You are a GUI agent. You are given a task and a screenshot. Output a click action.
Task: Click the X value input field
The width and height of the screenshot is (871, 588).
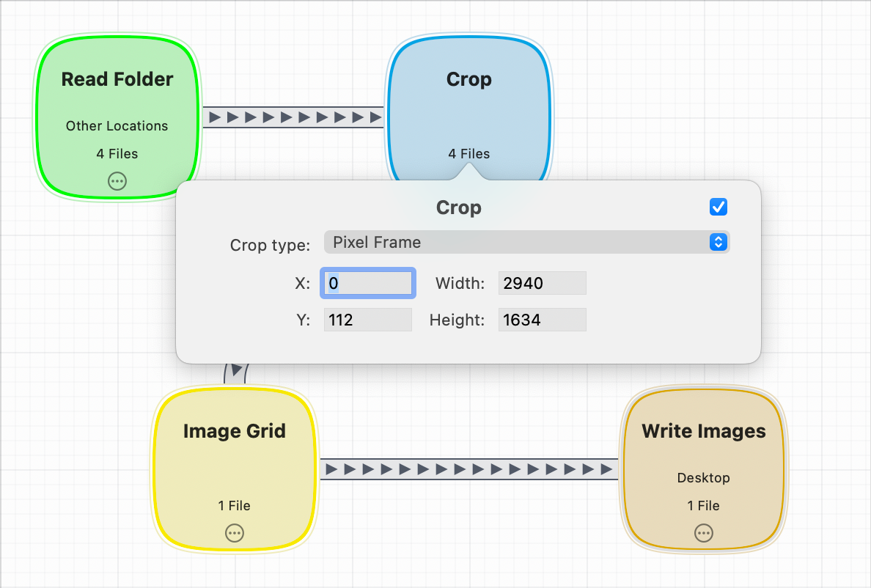pos(369,283)
